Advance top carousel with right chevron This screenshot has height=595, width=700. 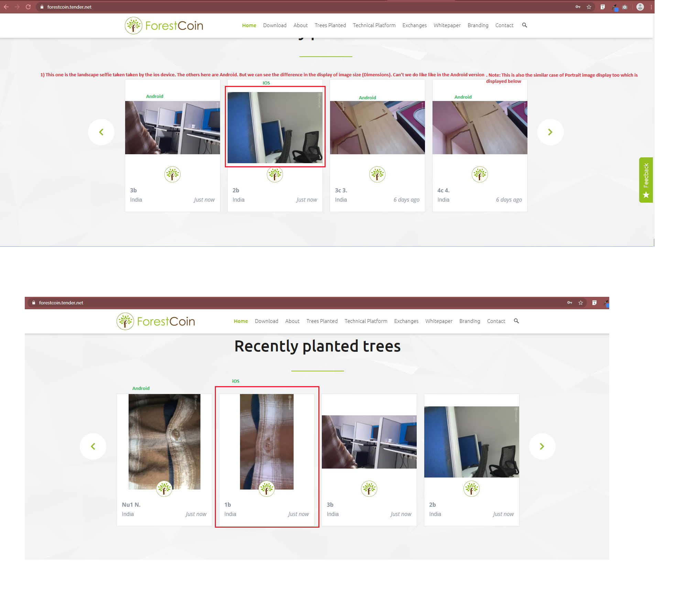tap(550, 132)
